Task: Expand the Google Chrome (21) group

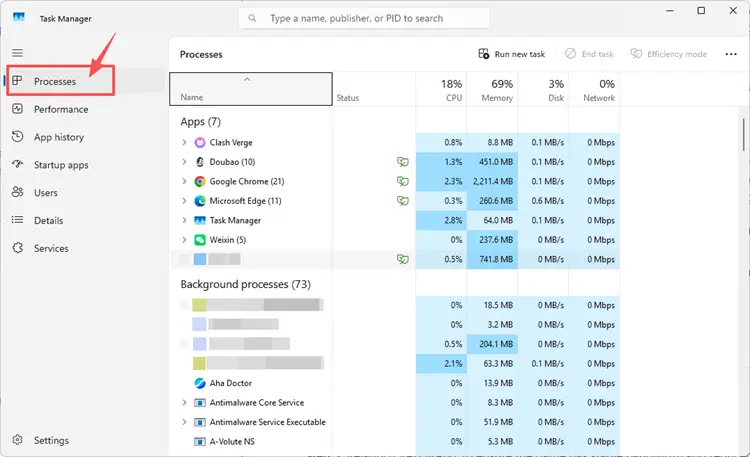Action: [x=184, y=181]
